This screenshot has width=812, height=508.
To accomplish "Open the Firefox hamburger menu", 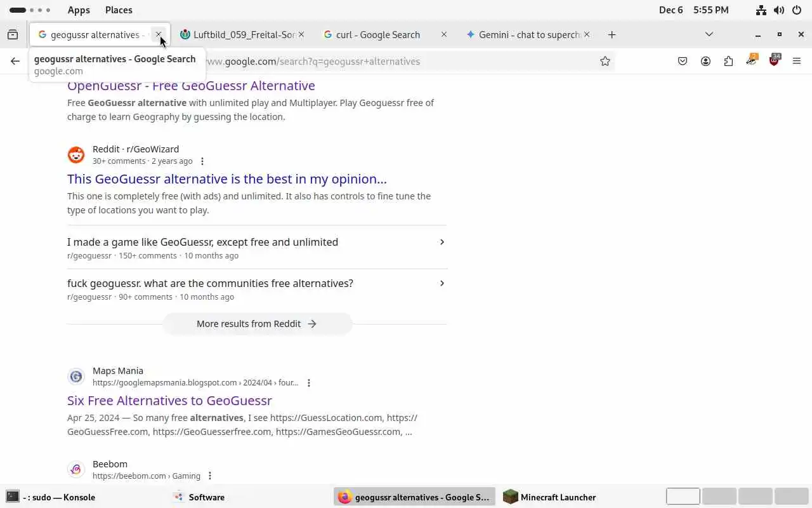I will [x=797, y=62].
